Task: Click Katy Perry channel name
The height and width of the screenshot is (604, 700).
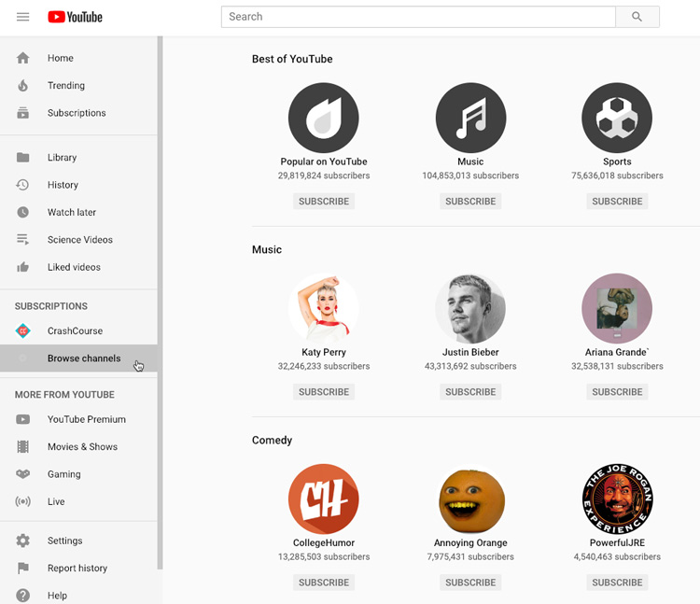Action: coord(324,352)
